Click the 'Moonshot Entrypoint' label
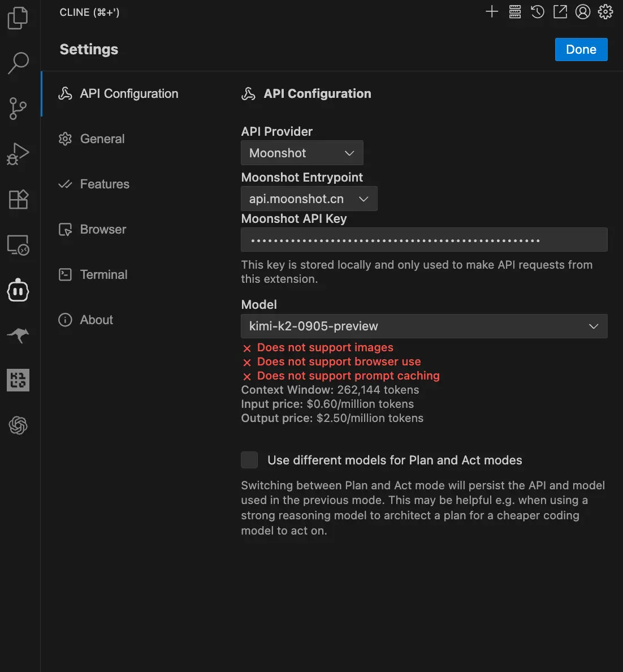This screenshot has height=672, width=623. coord(302,177)
